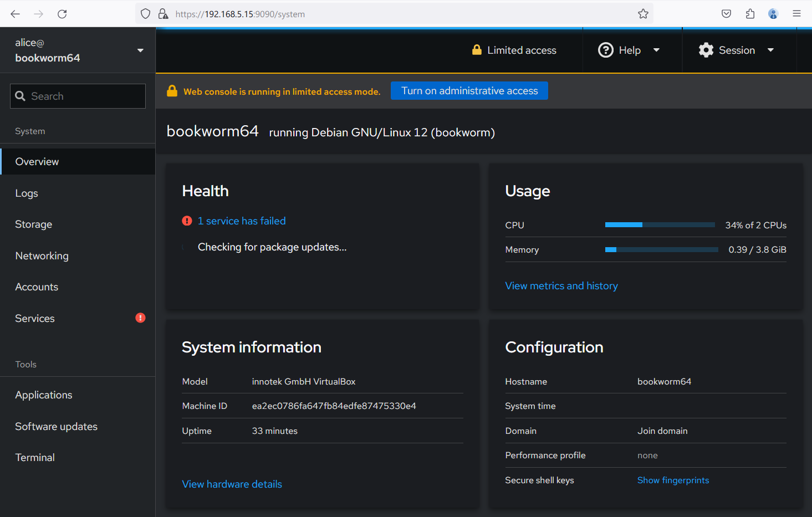The width and height of the screenshot is (812, 517).
Task: Click '0.39 / 3.8 GiB' memory text
Action: coord(757,249)
